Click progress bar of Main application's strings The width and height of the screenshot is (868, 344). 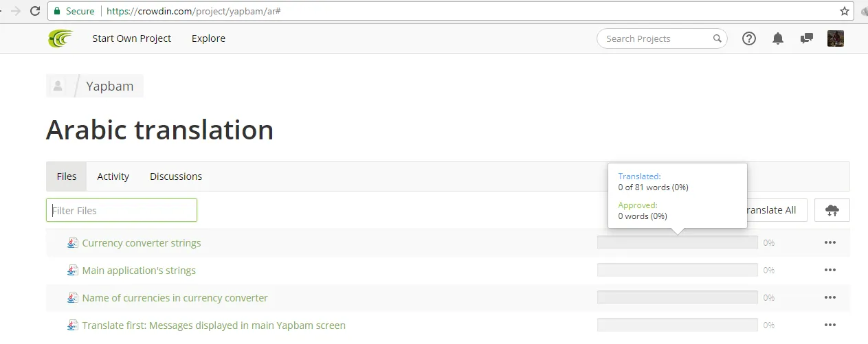pyautogui.click(x=678, y=270)
